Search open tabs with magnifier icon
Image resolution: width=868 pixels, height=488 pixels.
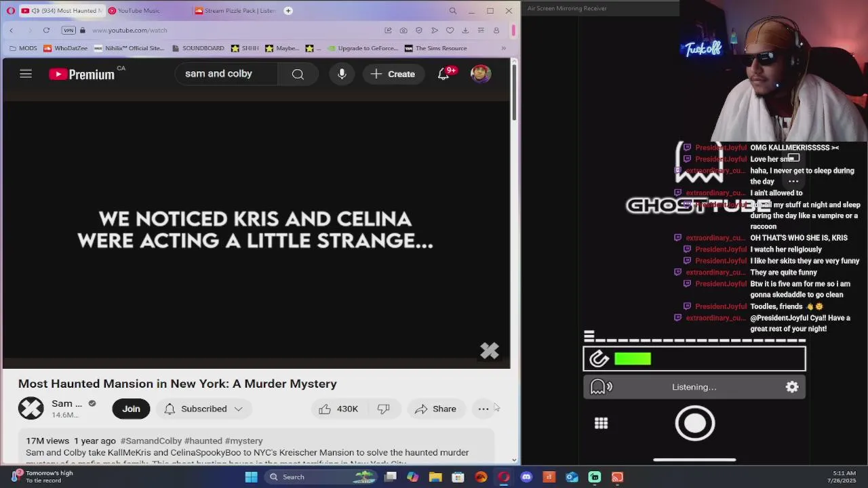point(453,11)
